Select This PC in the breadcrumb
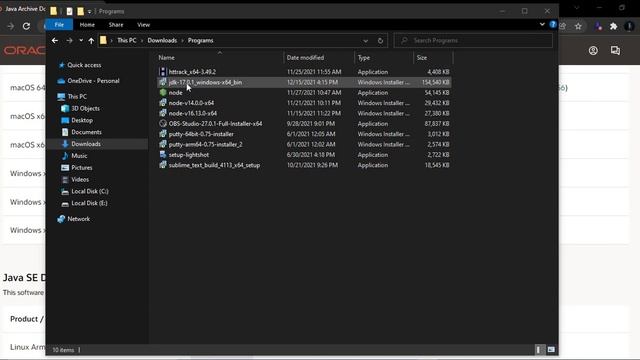 click(x=127, y=40)
